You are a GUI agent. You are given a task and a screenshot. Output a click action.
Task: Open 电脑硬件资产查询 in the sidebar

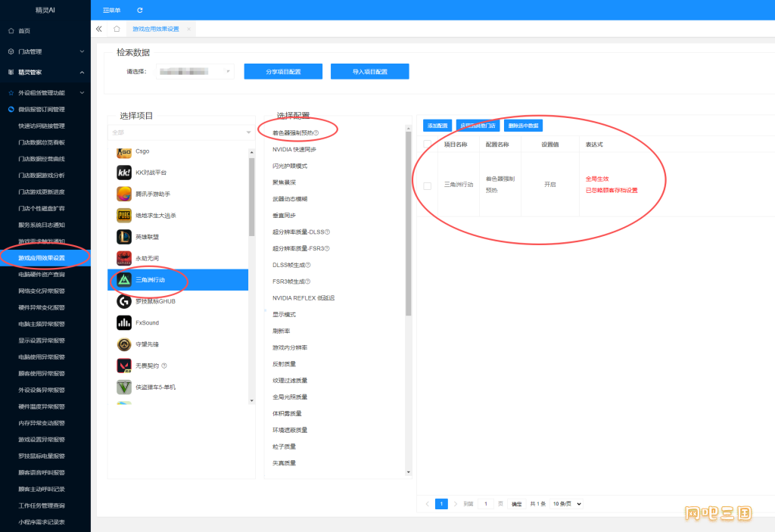tap(42, 275)
